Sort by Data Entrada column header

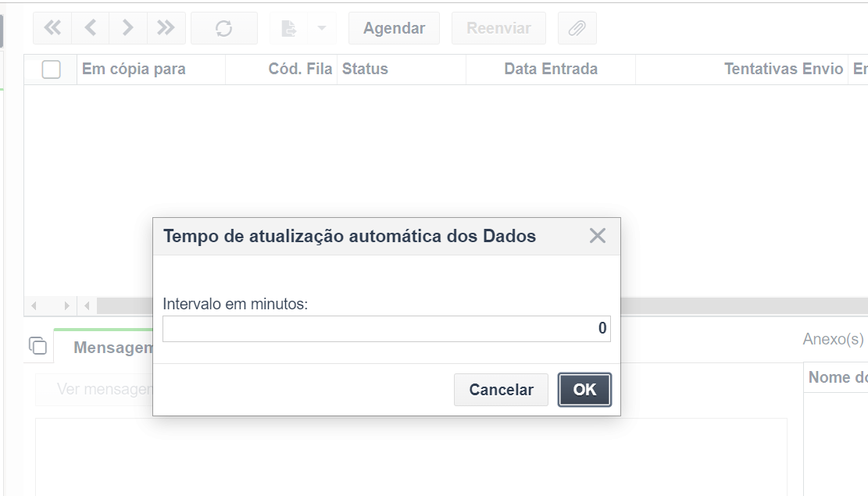tap(551, 70)
